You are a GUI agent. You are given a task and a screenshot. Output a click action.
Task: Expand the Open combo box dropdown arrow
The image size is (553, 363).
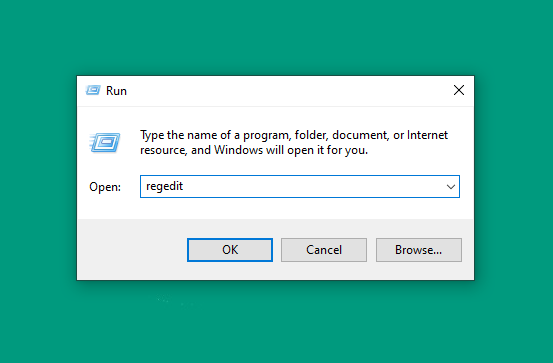coord(450,187)
